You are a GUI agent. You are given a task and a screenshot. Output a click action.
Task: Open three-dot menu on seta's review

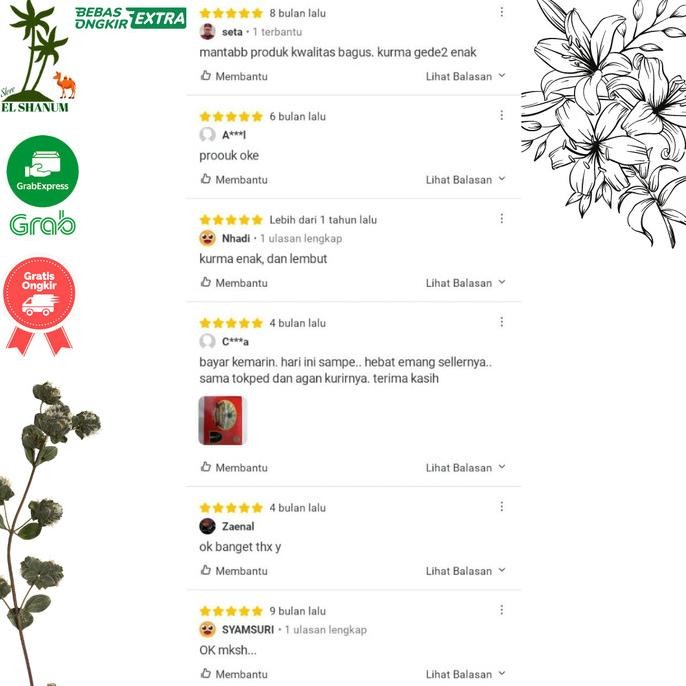(501, 12)
